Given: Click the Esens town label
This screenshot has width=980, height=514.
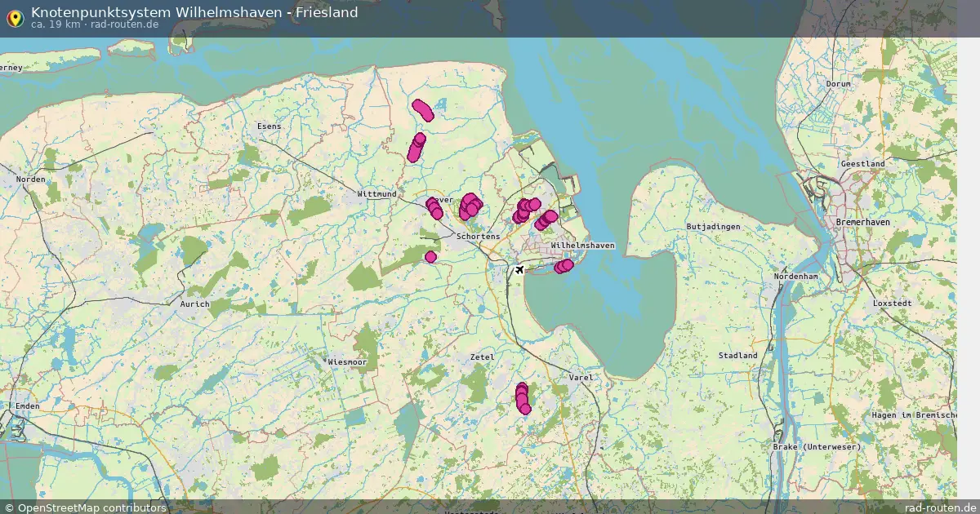Looking at the screenshot, I should 269,126.
